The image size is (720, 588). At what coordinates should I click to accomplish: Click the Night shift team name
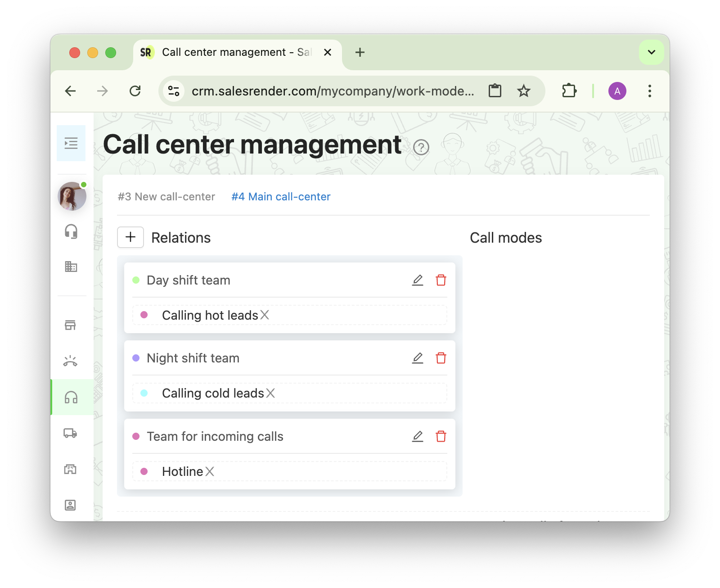coord(193,358)
